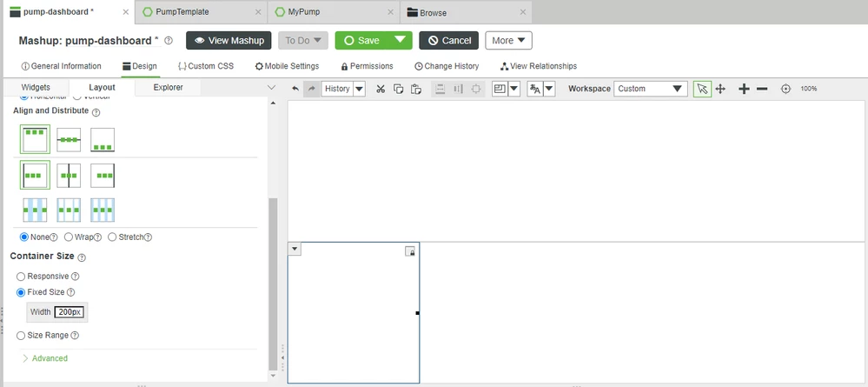Align items to the vertical middle

tap(69, 140)
